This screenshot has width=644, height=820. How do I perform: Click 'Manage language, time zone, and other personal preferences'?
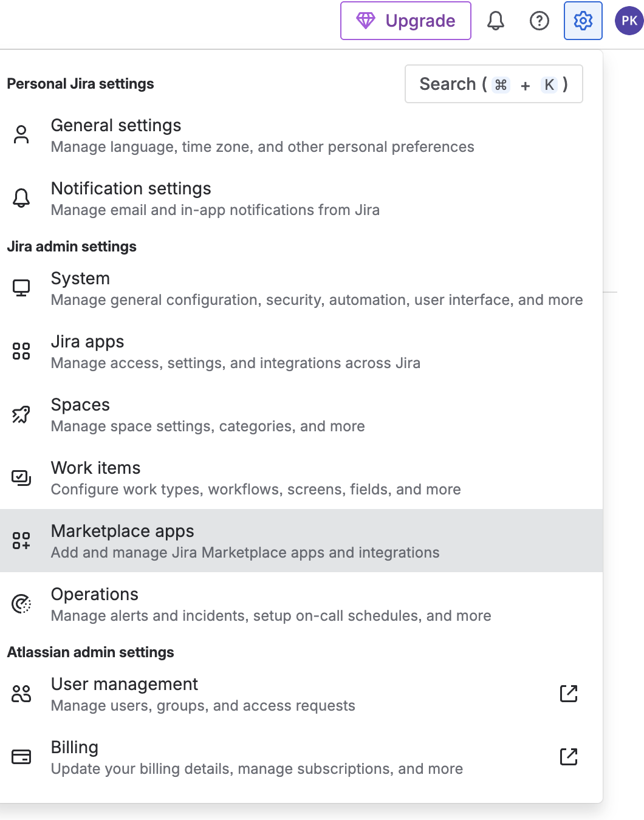[262, 147]
